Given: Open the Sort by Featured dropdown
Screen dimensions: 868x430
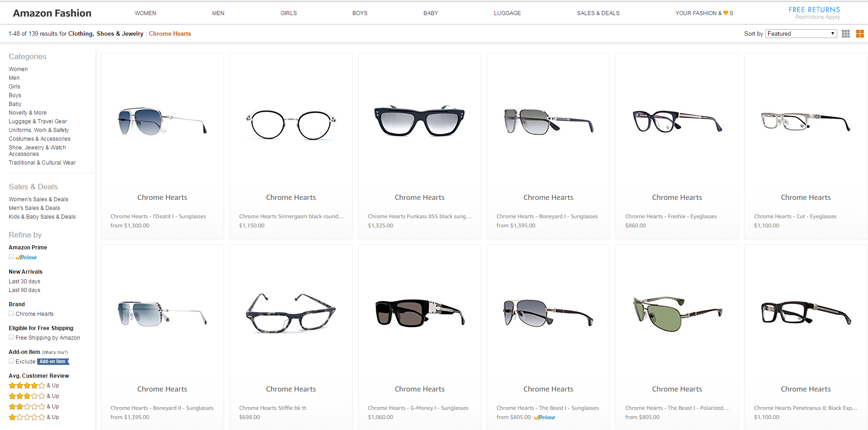Looking at the screenshot, I should click(801, 34).
